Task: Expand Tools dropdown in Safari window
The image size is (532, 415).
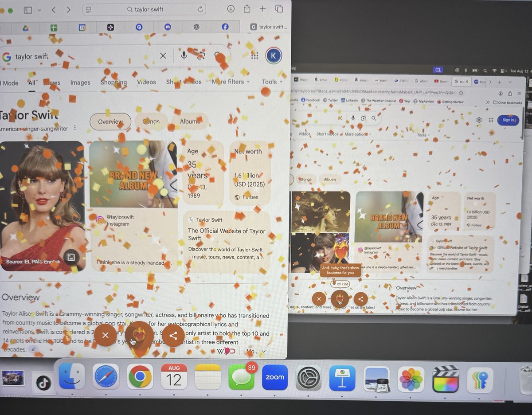Action: click(x=272, y=82)
